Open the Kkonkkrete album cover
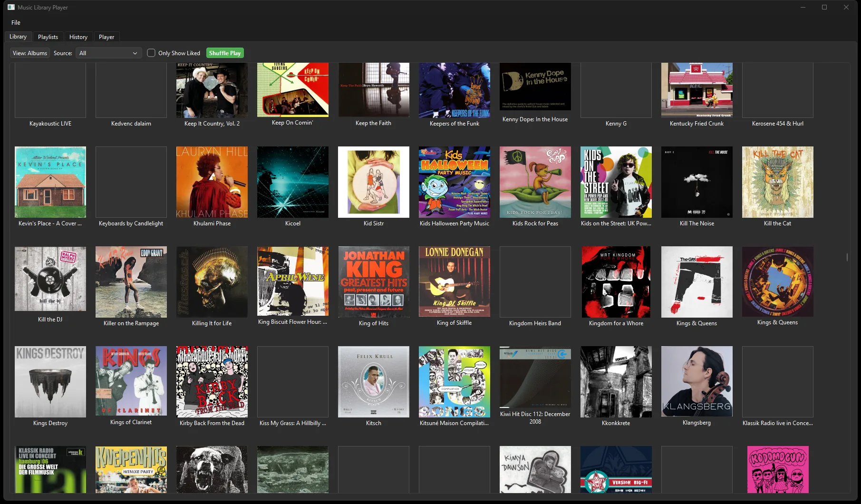861x504 pixels. tap(616, 382)
